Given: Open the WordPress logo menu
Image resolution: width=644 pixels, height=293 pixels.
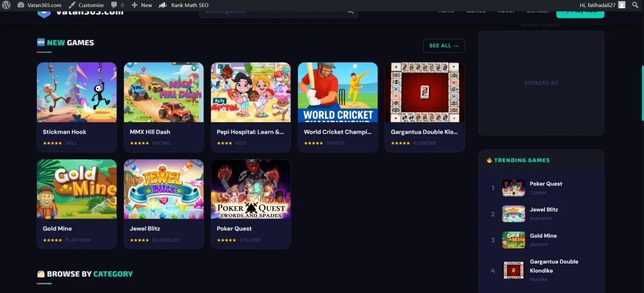Looking at the screenshot, I should point(6,5).
